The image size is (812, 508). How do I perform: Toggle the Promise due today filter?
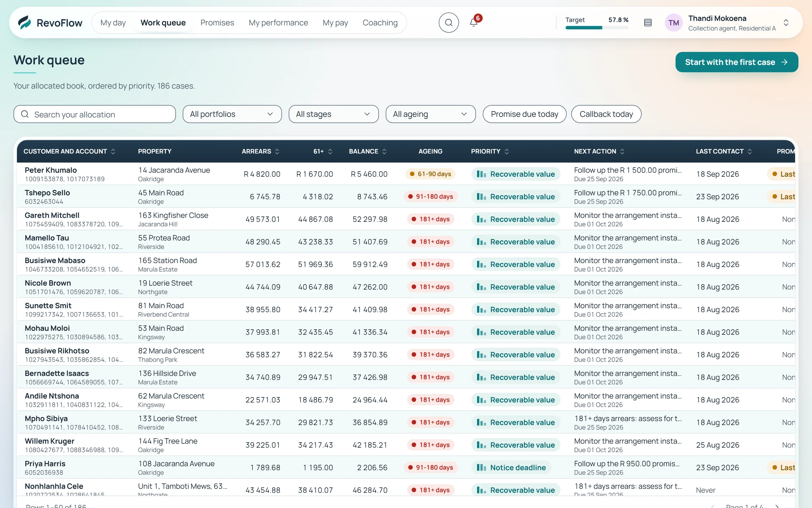click(524, 114)
